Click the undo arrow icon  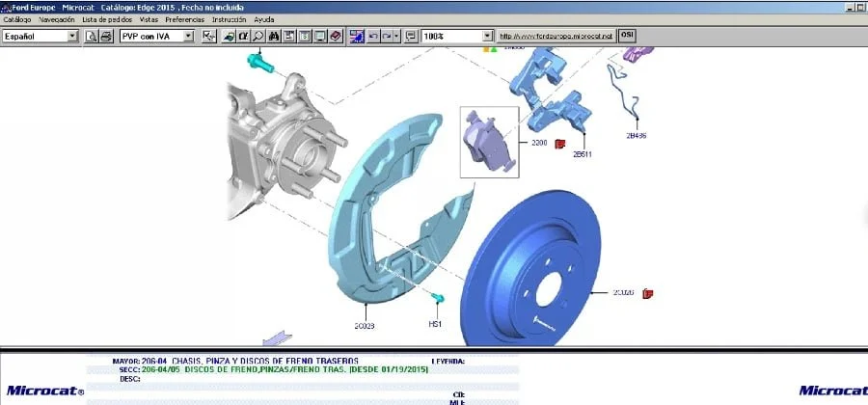[x=373, y=36]
